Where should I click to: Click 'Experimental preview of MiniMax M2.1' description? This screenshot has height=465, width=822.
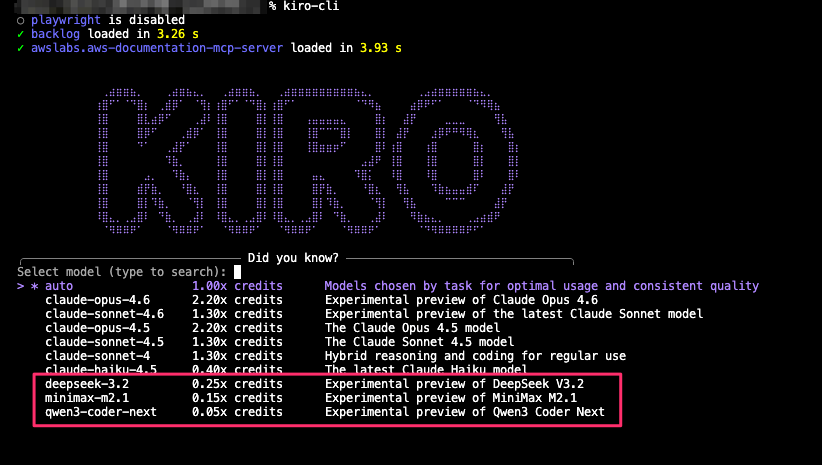coord(451,398)
